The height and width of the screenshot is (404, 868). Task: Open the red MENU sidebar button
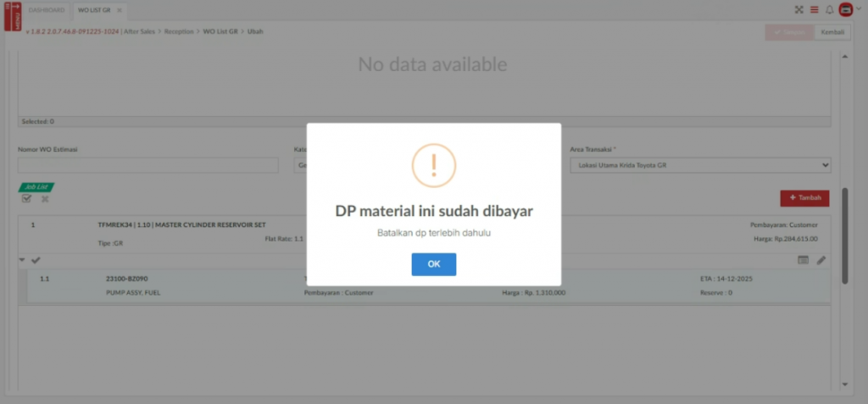coord(13,14)
